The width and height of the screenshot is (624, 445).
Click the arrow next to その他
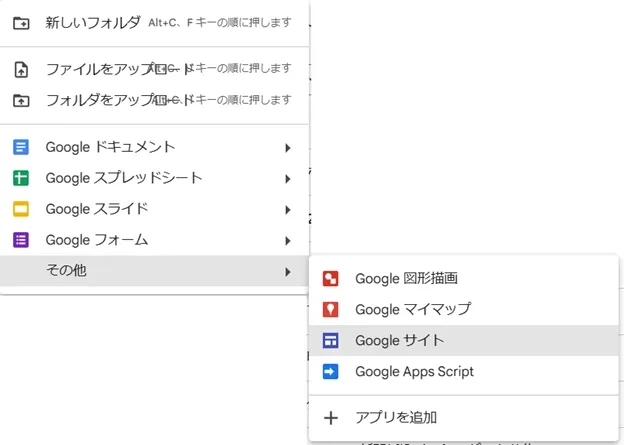point(288,271)
